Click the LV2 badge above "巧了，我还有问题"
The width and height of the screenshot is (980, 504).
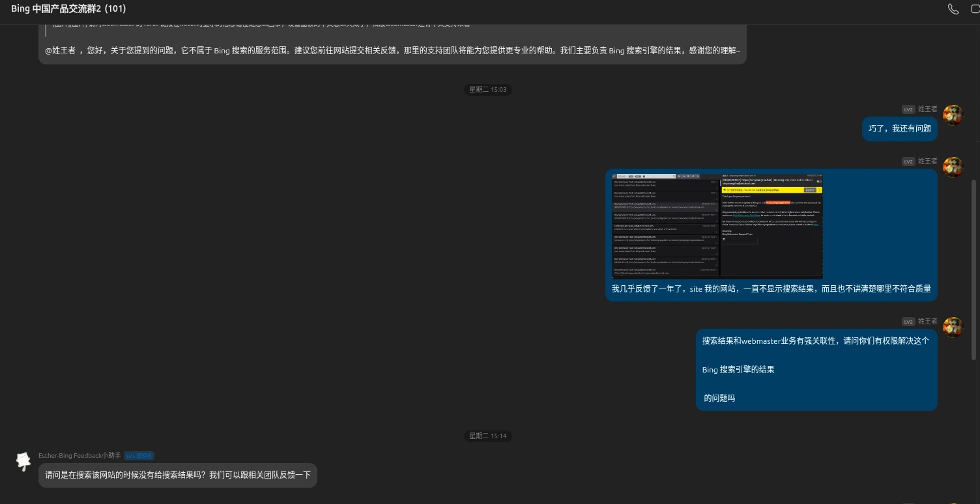pos(908,109)
